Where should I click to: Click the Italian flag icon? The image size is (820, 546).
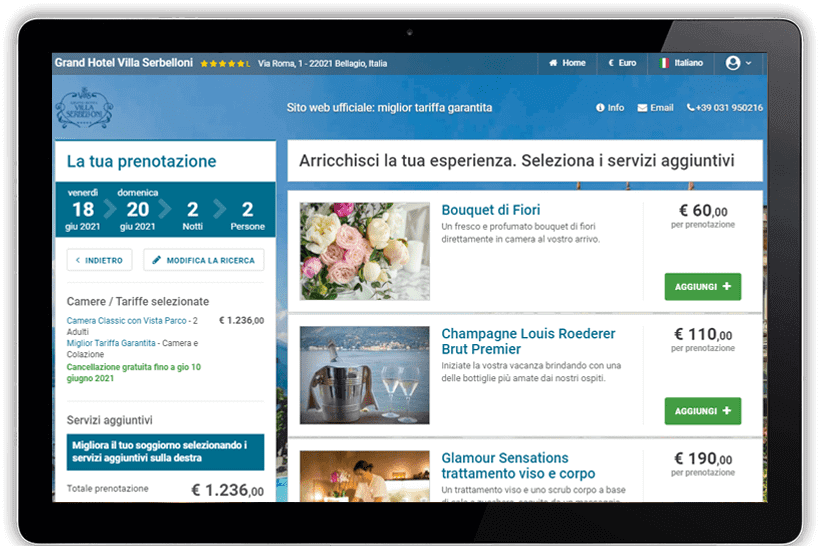coord(664,63)
